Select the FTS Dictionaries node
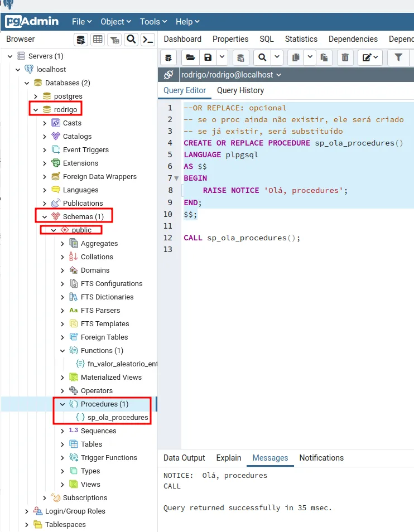The height and width of the screenshot is (532, 414). click(107, 297)
